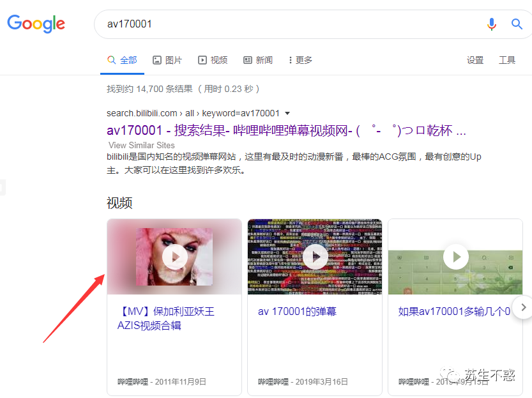Click the 哔哩哔哩 - 2011年11月9日 source text

pyautogui.click(x=162, y=382)
